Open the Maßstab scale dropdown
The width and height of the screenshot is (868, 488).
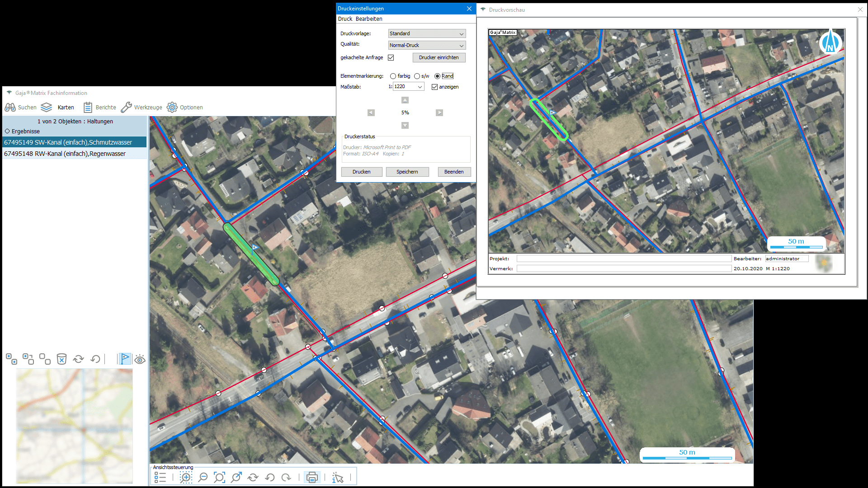(420, 87)
